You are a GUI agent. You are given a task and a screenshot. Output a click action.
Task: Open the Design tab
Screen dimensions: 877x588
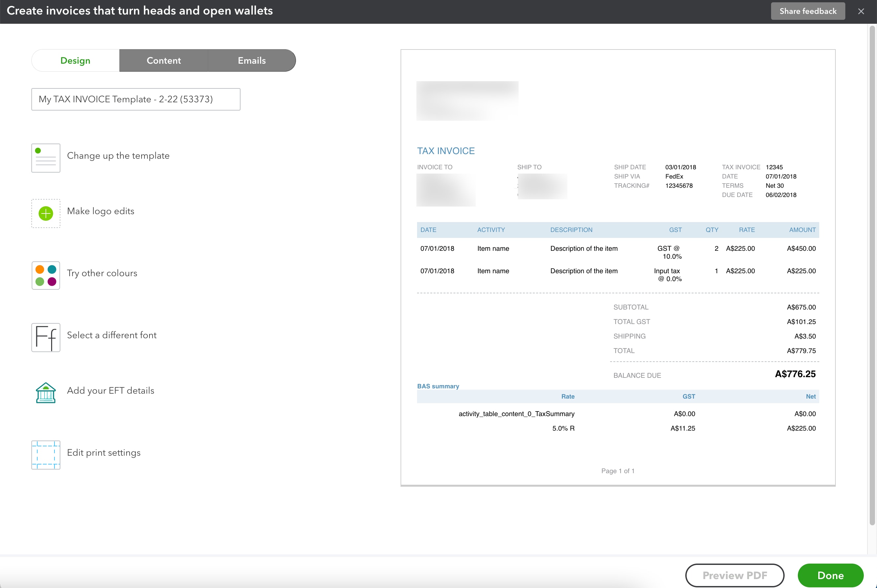pos(75,60)
